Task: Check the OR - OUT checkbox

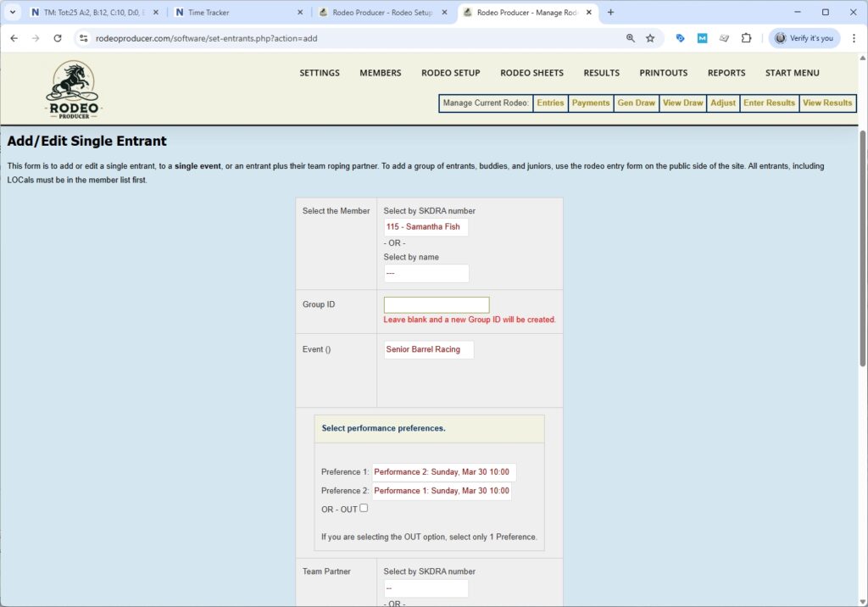Action: [364, 508]
